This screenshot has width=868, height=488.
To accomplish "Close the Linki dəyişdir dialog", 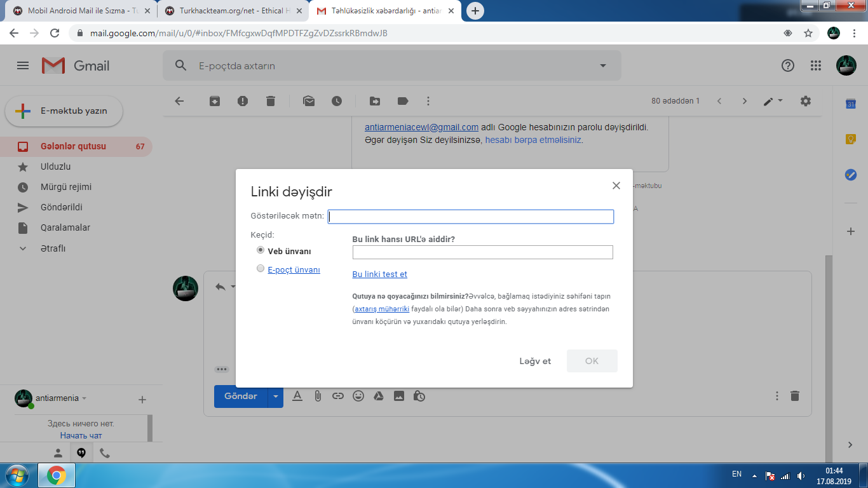I will coord(616,186).
